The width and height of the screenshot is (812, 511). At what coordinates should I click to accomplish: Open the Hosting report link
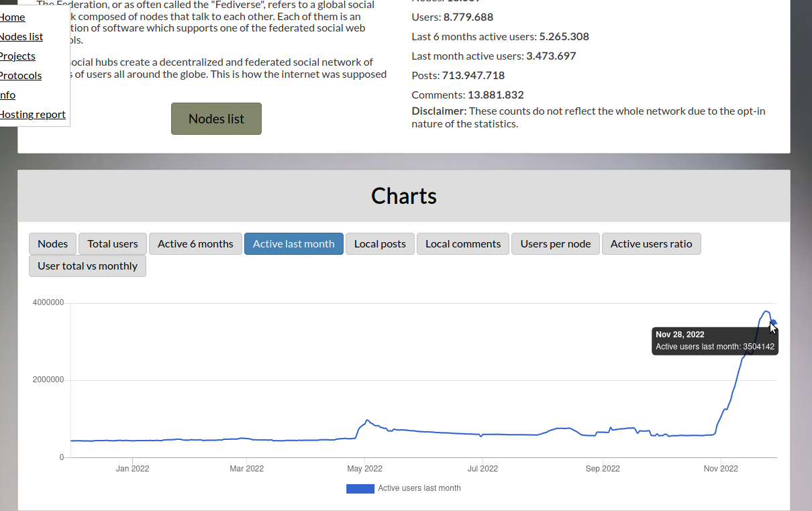pyautogui.click(x=32, y=115)
